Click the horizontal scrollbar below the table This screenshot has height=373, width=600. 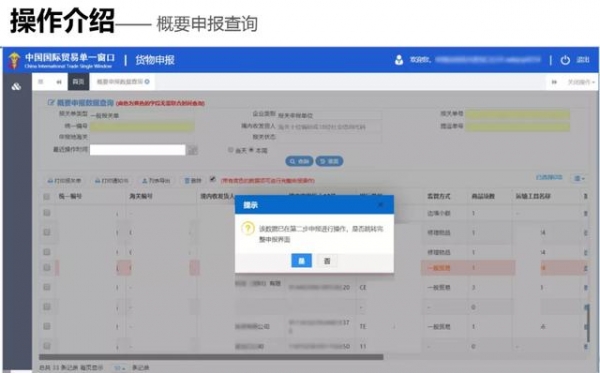pos(211,357)
